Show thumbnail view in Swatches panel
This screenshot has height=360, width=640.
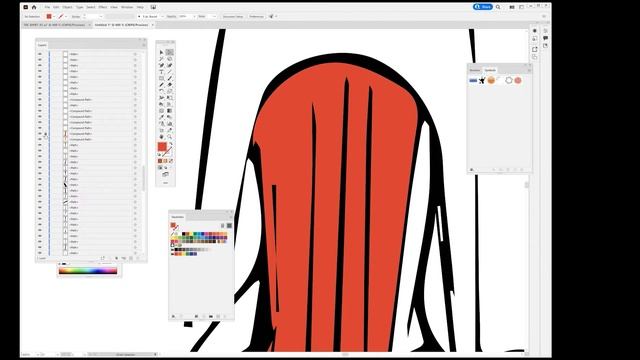pyautogui.click(x=229, y=225)
